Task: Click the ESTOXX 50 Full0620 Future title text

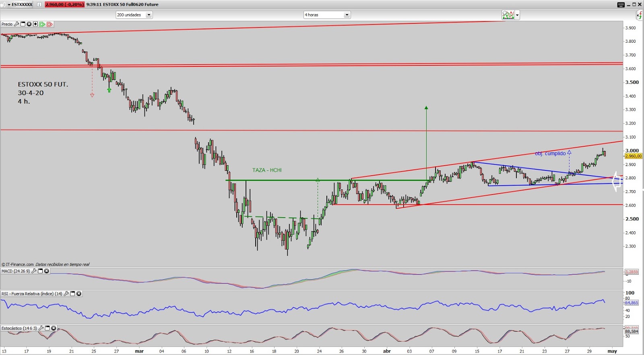Action: click(x=131, y=4)
